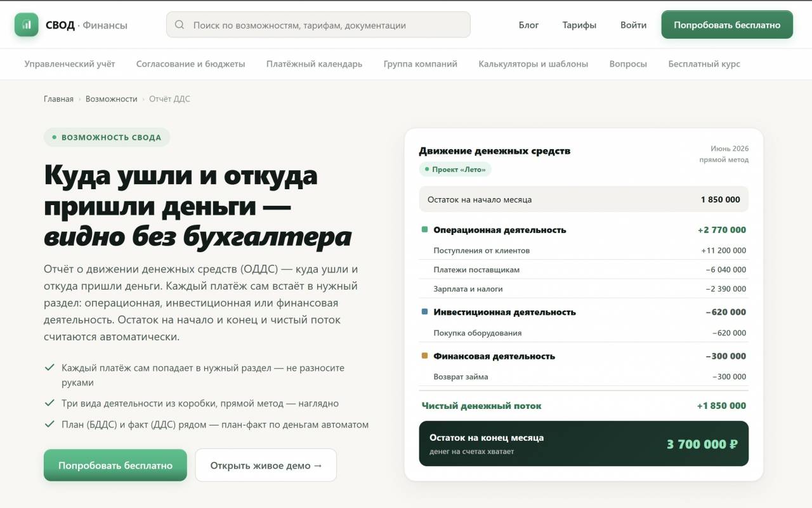Open Платёжный календарь menu item
Image resolution: width=812 pixels, height=508 pixels.
click(x=315, y=63)
